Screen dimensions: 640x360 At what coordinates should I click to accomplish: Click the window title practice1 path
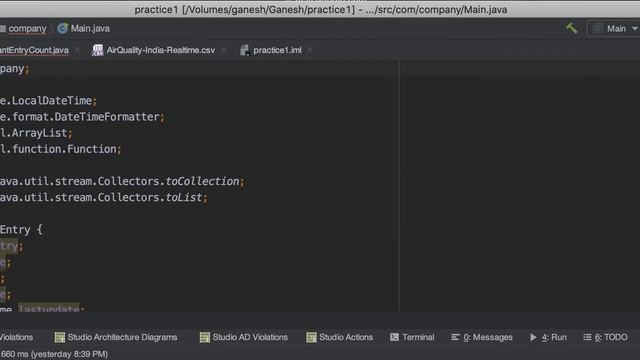point(321,9)
